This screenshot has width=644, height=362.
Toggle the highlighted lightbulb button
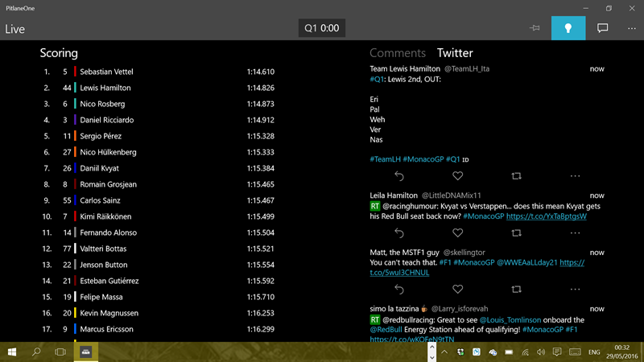tap(568, 28)
